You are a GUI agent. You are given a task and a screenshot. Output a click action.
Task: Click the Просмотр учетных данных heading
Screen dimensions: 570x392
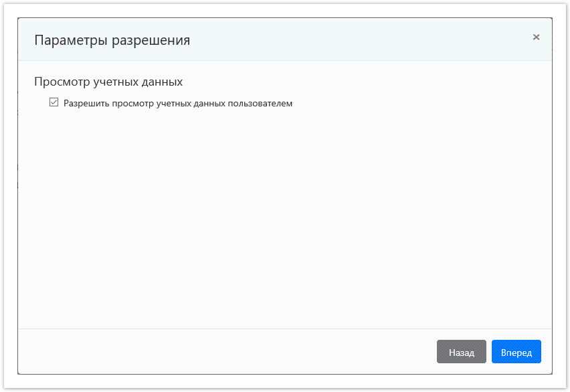[108, 82]
